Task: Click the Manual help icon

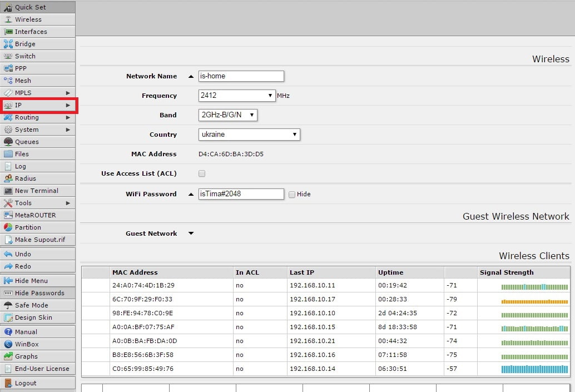Action: [8, 332]
